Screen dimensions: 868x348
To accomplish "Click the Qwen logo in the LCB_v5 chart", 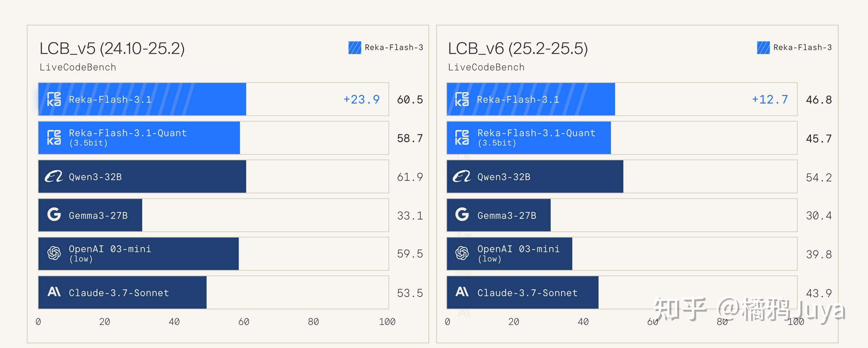I will point(54,176).
